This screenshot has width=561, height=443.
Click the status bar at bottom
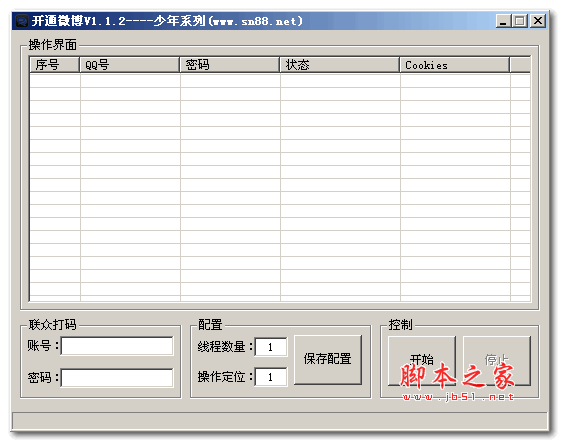point(280,421)
